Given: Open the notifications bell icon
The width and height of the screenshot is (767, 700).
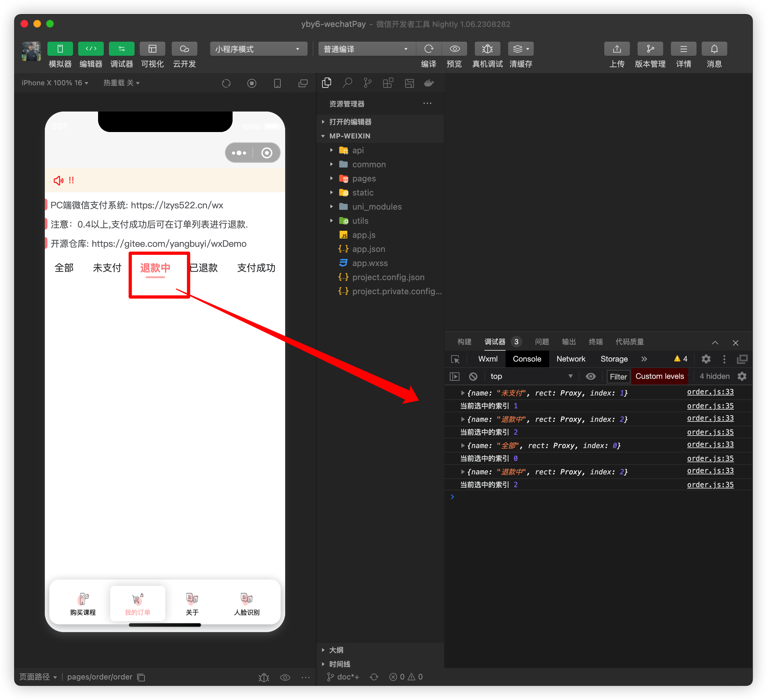Looking at the screenshot, I should tap(714, 49).
